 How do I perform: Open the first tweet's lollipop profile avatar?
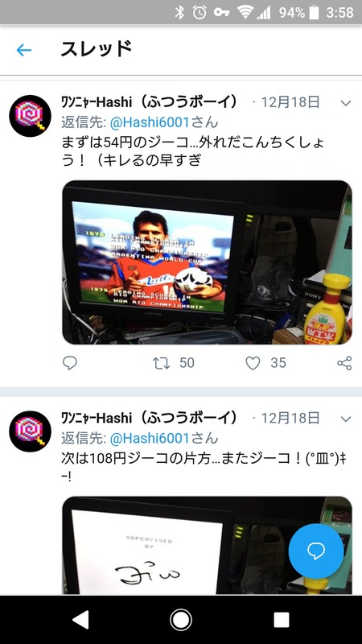30,116
